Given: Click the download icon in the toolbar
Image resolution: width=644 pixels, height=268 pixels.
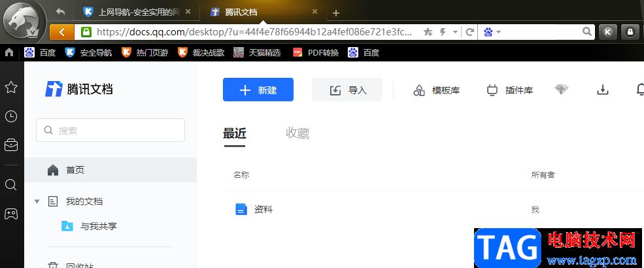Looking at the screenshot, I should click(602, 90).
